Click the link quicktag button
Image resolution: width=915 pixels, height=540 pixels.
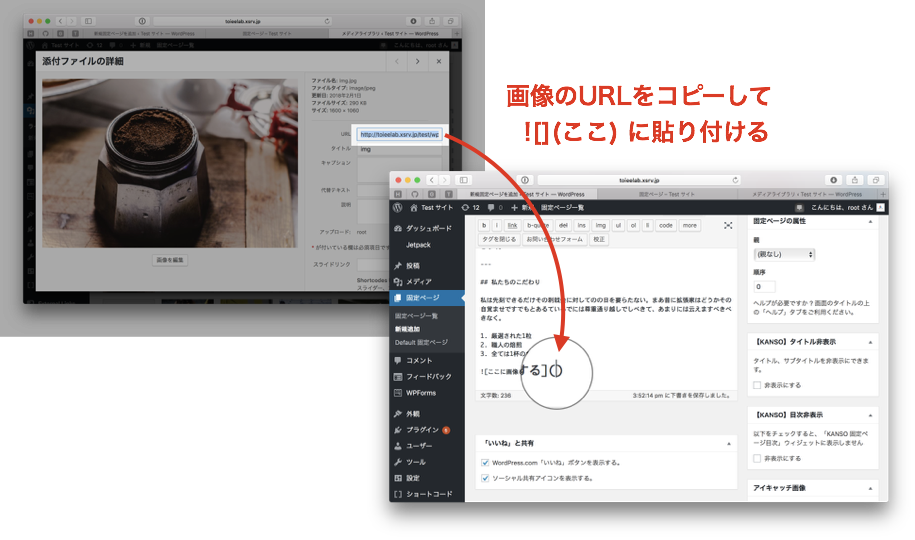[x=512, y=225]
